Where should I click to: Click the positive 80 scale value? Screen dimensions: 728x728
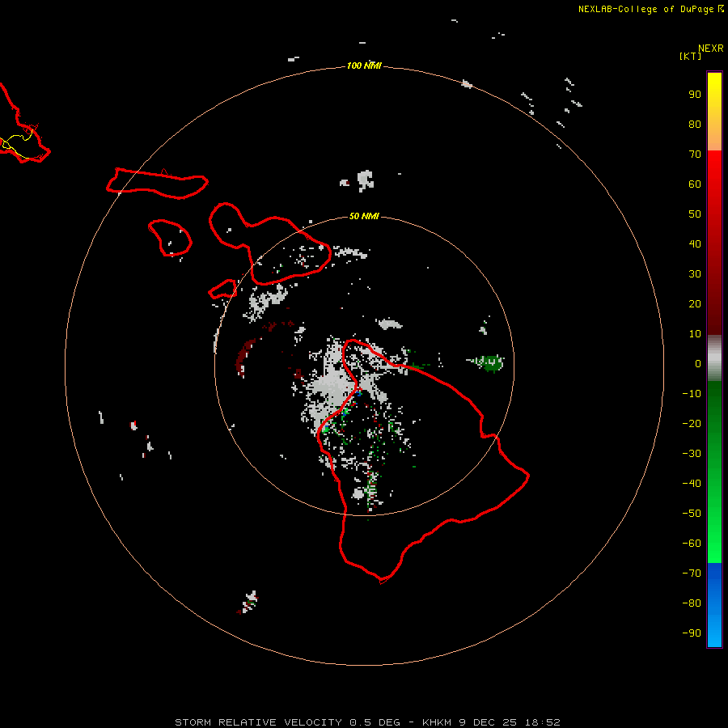pyautogui.click(x=695, y=124)
